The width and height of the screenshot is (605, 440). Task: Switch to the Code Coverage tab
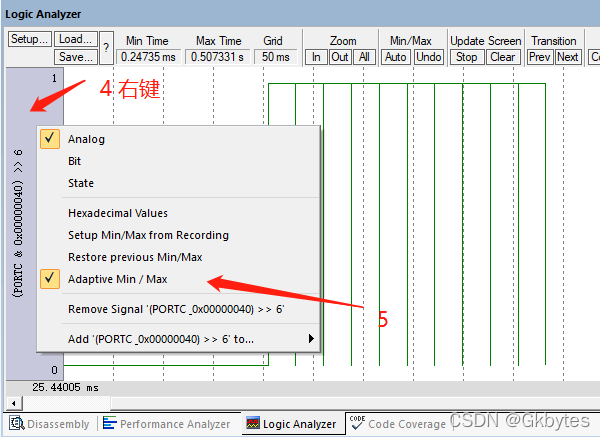click(397, 424)
